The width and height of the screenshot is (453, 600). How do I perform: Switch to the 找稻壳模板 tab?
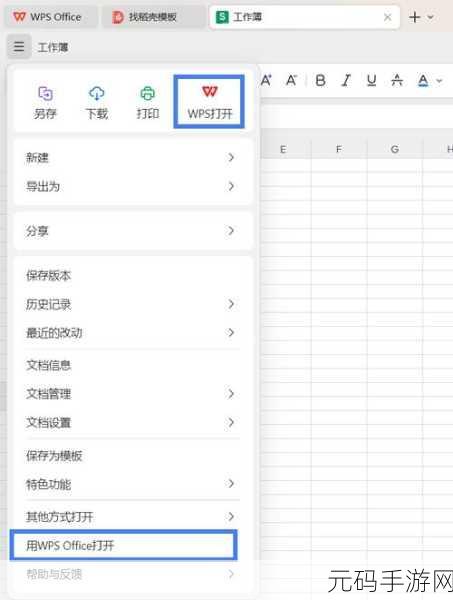154,17
